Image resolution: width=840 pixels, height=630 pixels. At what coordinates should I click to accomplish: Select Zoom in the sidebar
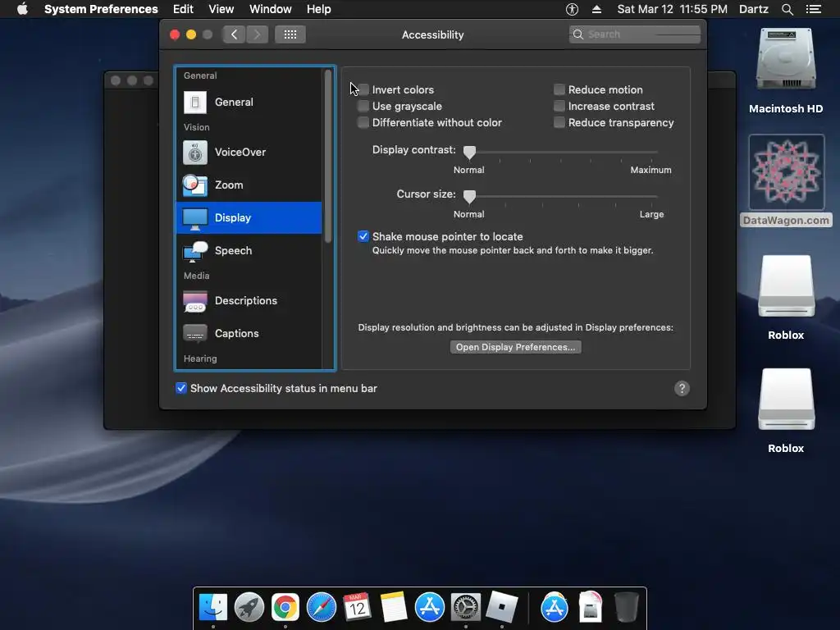click(249, 185)
